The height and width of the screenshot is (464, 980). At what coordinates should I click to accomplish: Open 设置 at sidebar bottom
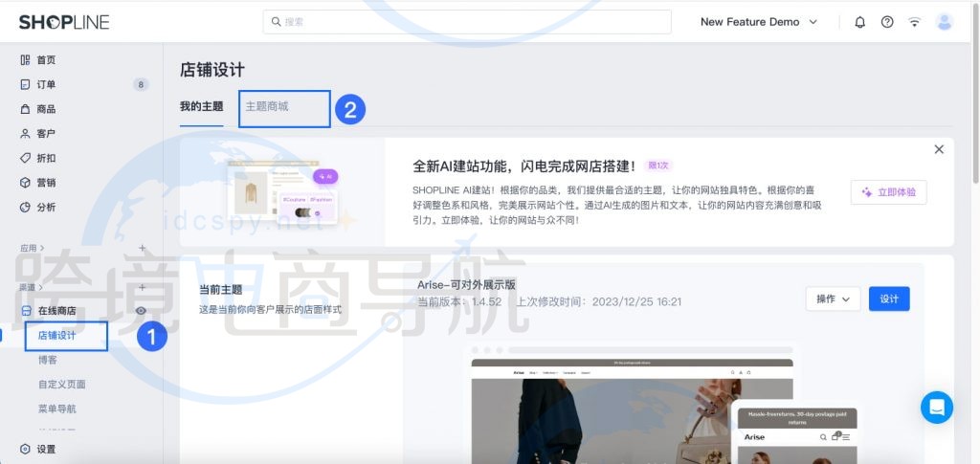[x=46, y=449]
